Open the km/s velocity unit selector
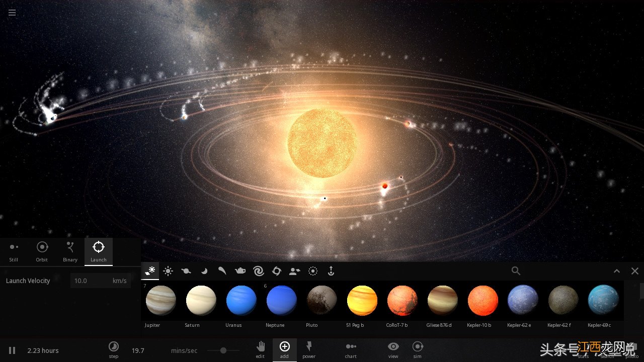 pyautogui.click(x=120, y=281)
